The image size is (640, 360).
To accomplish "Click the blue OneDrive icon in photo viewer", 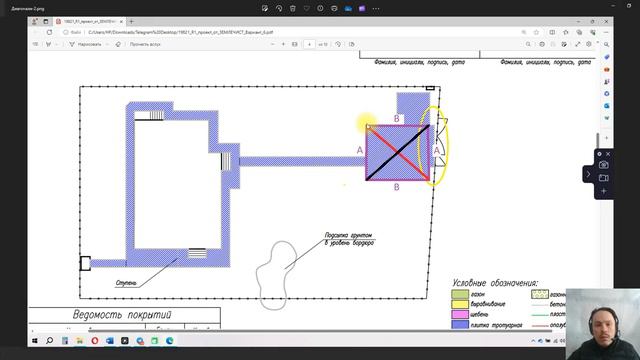I will (x=348, y=8).
